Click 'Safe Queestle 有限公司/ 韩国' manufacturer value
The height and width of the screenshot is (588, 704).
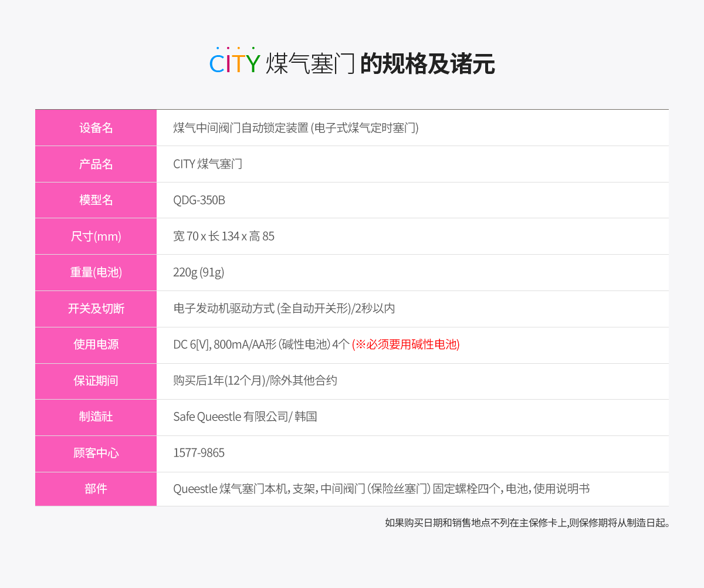click(245, 417)
